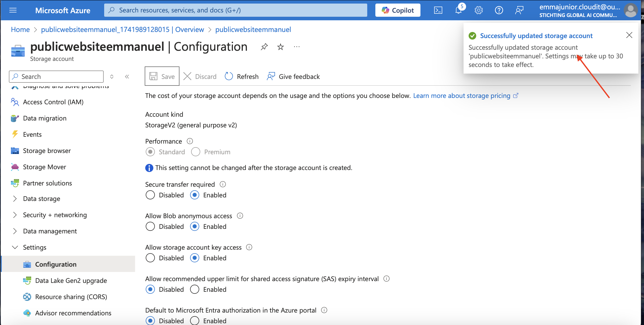This screenshot has width=644, height=325.
Task: Select Configuration in the Settings menu
Action: tap(68, 264)
